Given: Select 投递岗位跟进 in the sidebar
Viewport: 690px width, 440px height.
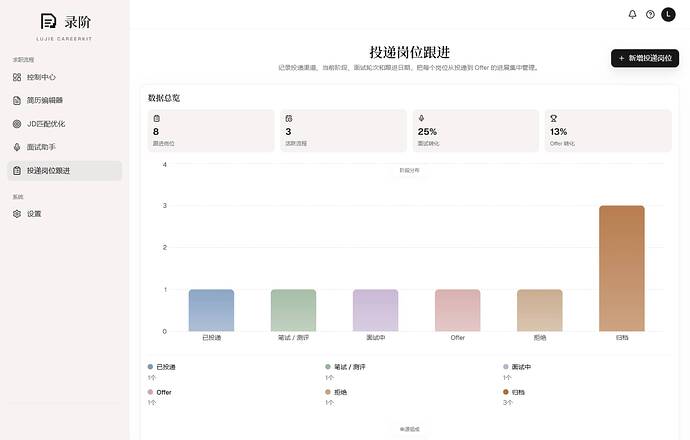Looking at the screenshot, I should (64, 171).
